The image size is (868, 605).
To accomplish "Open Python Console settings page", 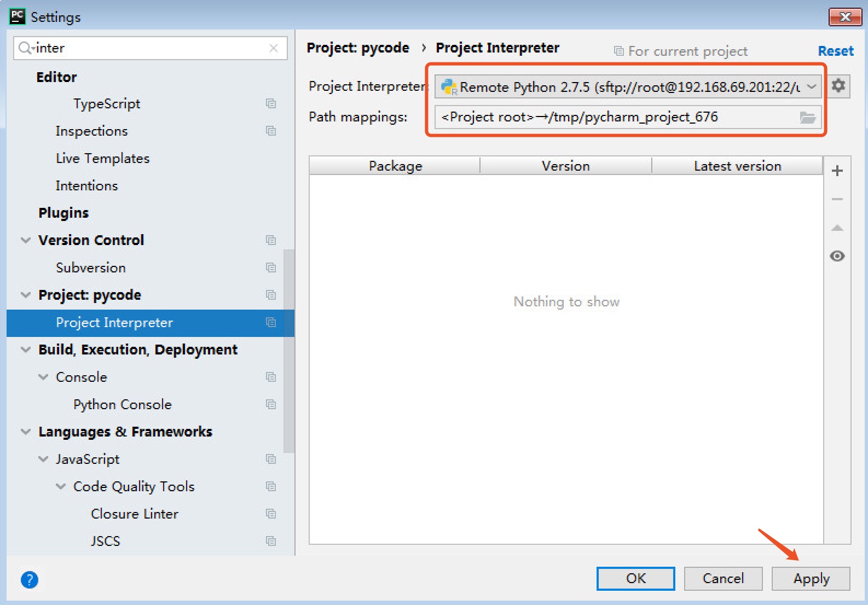I will click(x=123, y=405).
